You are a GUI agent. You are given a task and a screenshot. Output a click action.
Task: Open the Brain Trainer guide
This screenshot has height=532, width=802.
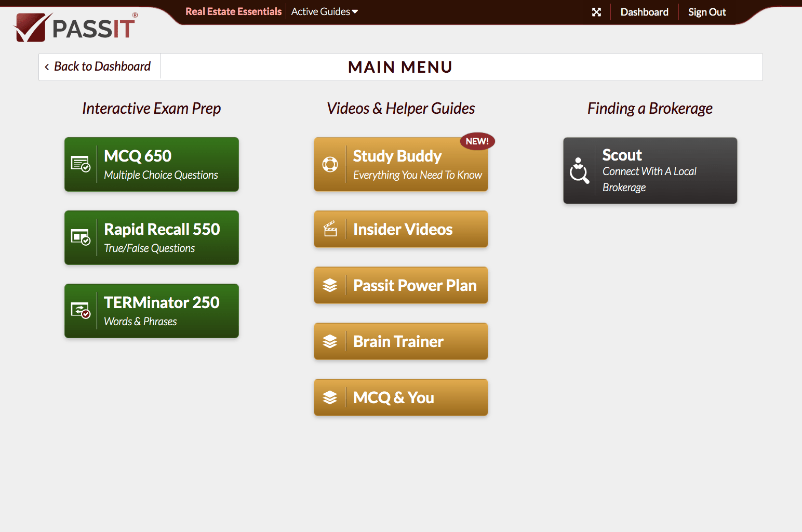[401, 341]
